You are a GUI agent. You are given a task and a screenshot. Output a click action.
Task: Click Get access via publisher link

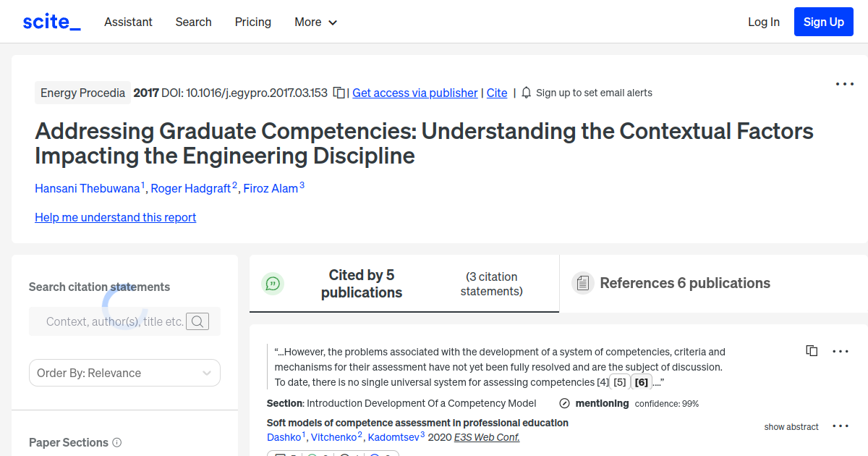coord(414,93)
